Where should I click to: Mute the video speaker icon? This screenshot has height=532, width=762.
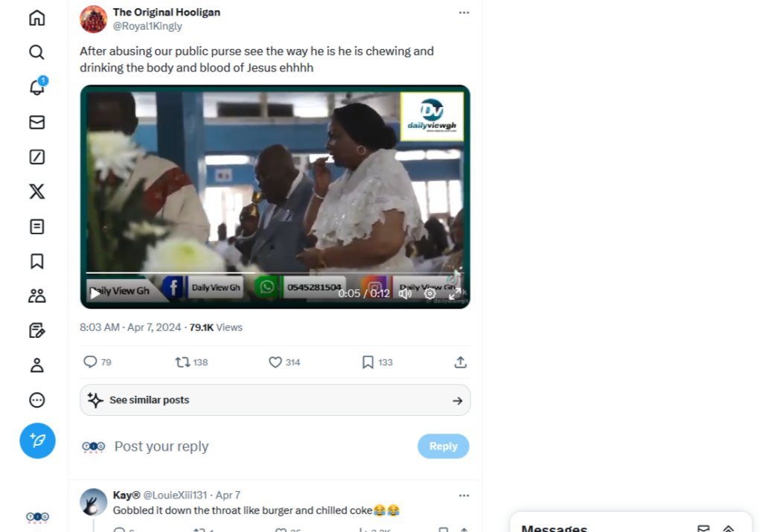(405, 293)
